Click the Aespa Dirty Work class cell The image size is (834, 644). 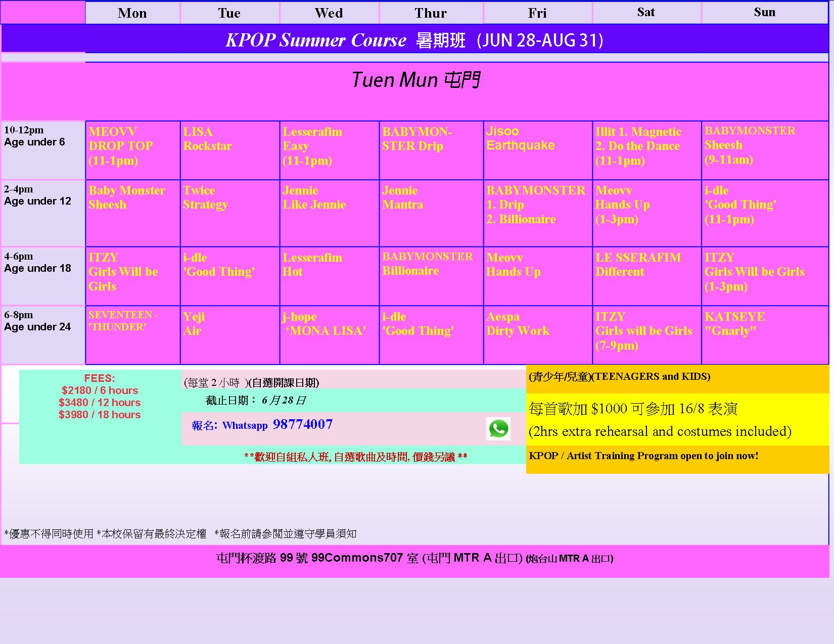click(x=538, y=335)
